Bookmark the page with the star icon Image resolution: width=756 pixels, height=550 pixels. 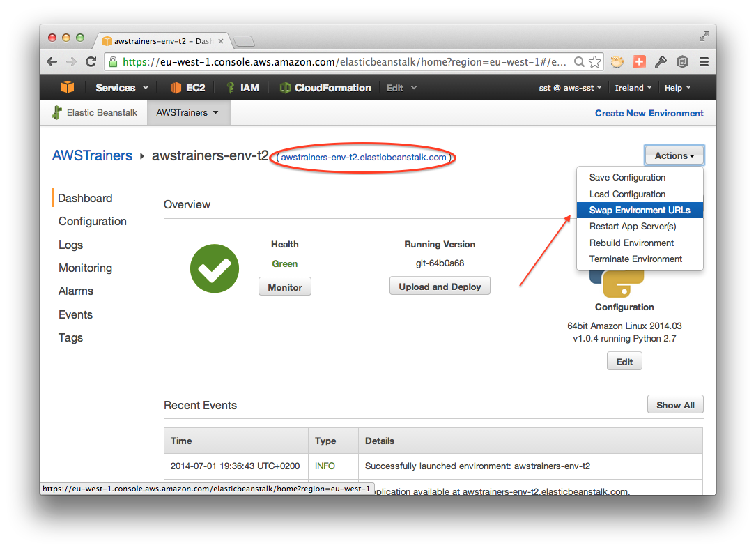595,62
